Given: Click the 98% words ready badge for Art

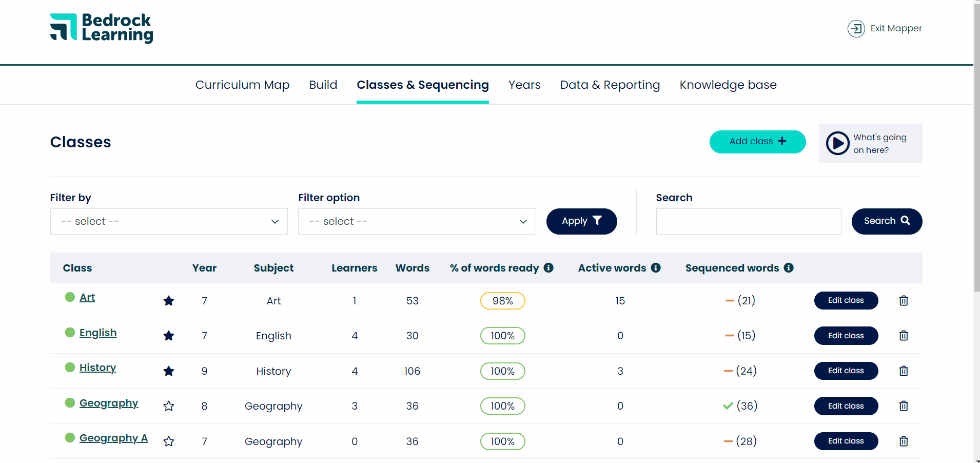Looking at the screenshot, I should [502, 301].
